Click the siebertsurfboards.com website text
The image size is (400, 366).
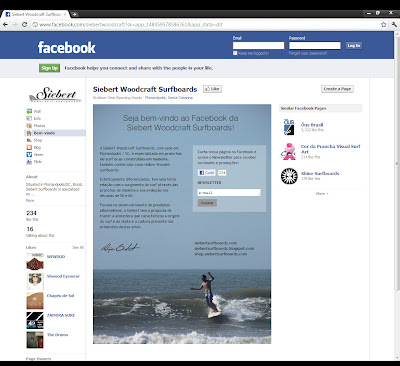[216, 243]
